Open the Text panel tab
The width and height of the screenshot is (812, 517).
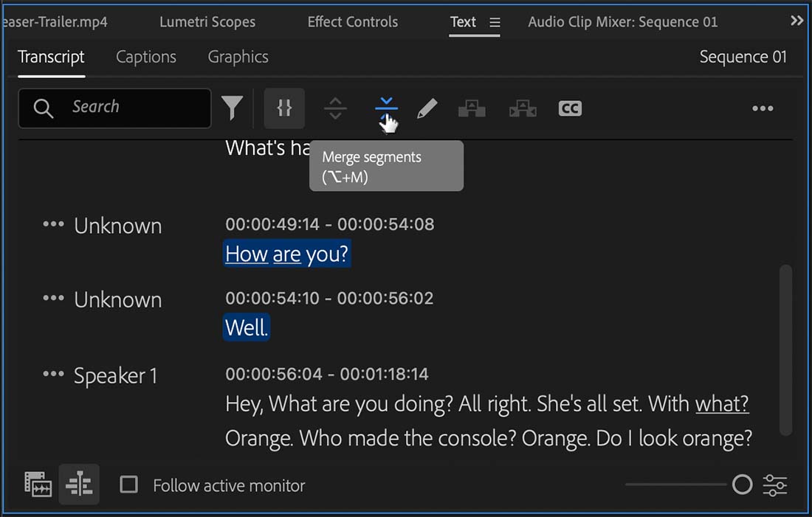[463, 21]
